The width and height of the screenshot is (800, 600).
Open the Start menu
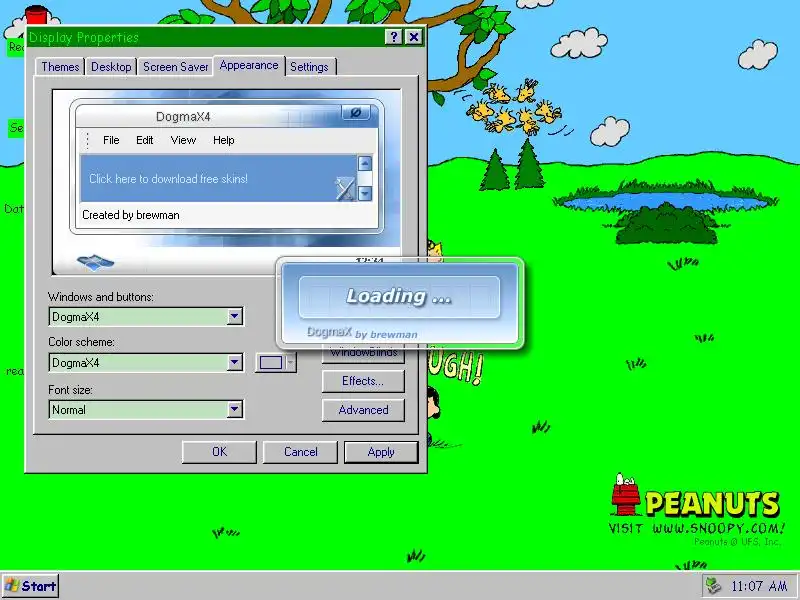tap(30, 586)
